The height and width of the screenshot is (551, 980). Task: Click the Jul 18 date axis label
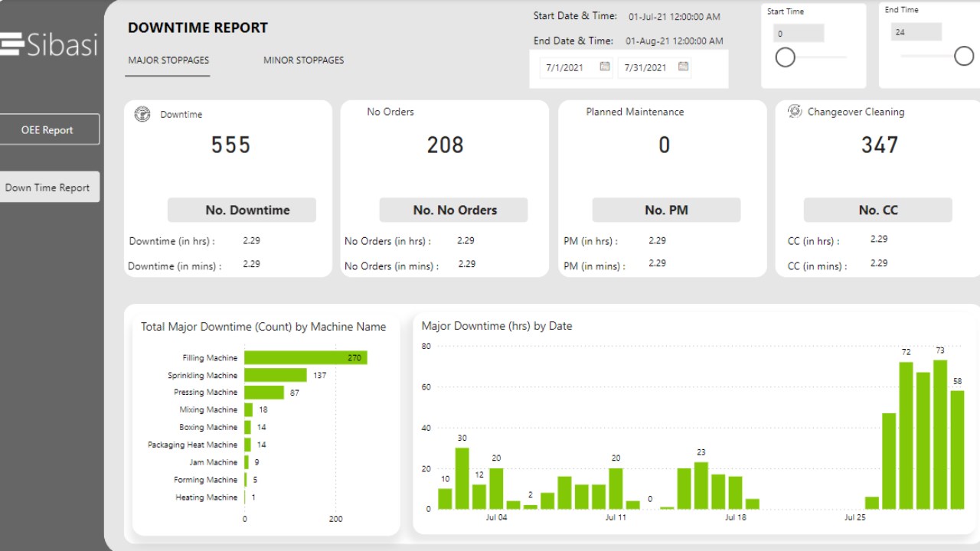click(736, 517)
